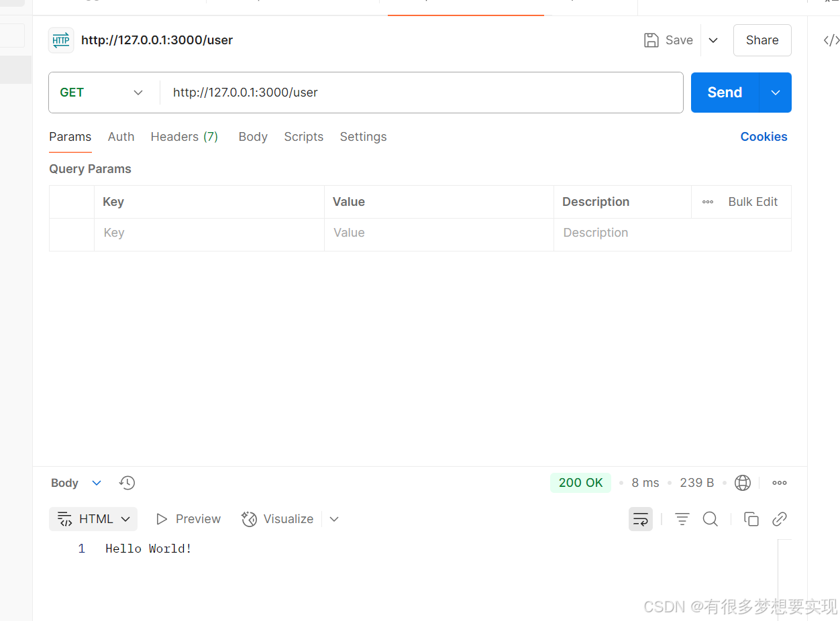Switch to the Params tab
Image resolution: width=840 pixels, height=621 pixels.
click(70, 137)
